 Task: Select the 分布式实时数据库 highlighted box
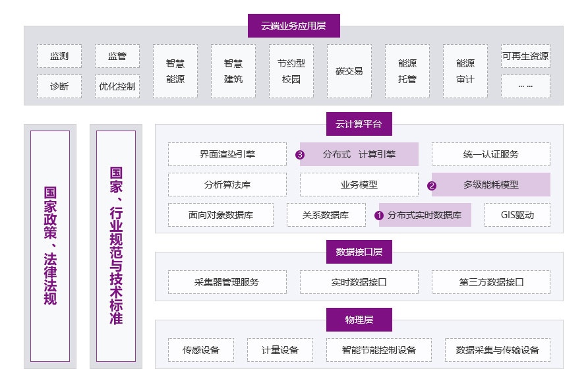click(425, 215)
